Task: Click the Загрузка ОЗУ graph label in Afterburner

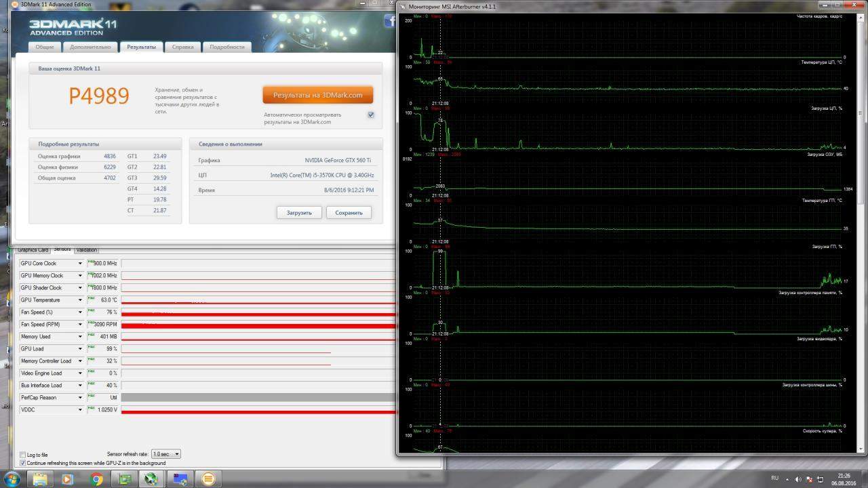Action: [x=825, y=155]
